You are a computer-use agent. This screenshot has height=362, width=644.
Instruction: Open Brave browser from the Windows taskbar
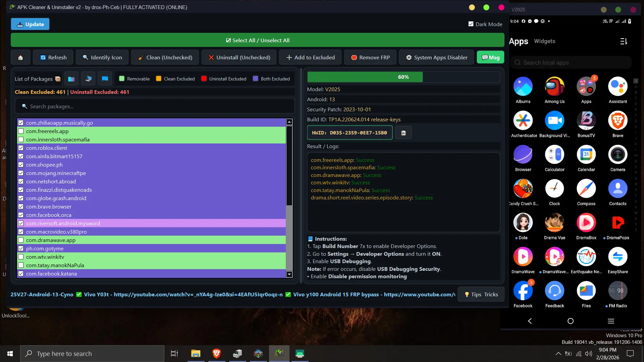click(x=216, y=354)
